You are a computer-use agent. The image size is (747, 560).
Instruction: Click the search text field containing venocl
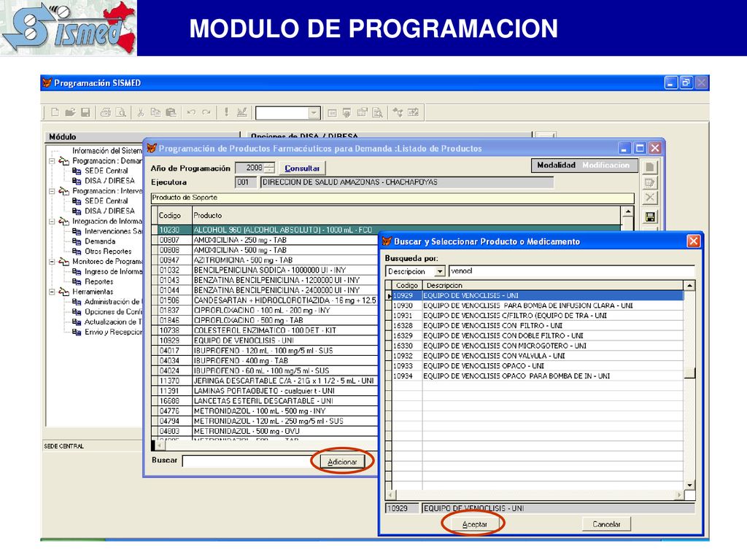pos(571,271)
